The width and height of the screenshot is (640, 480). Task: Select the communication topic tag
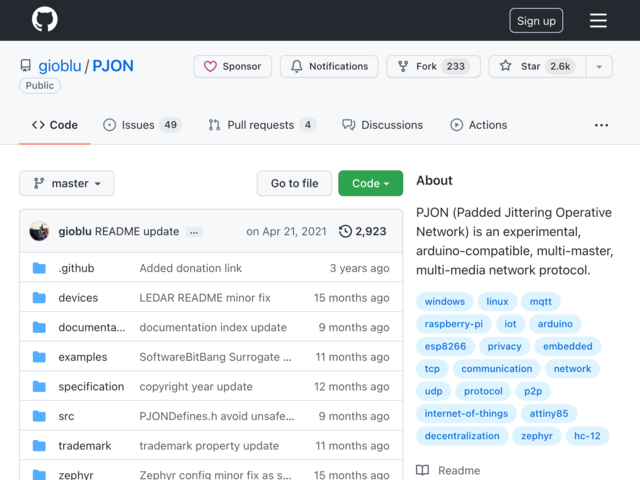pos(497,369)
